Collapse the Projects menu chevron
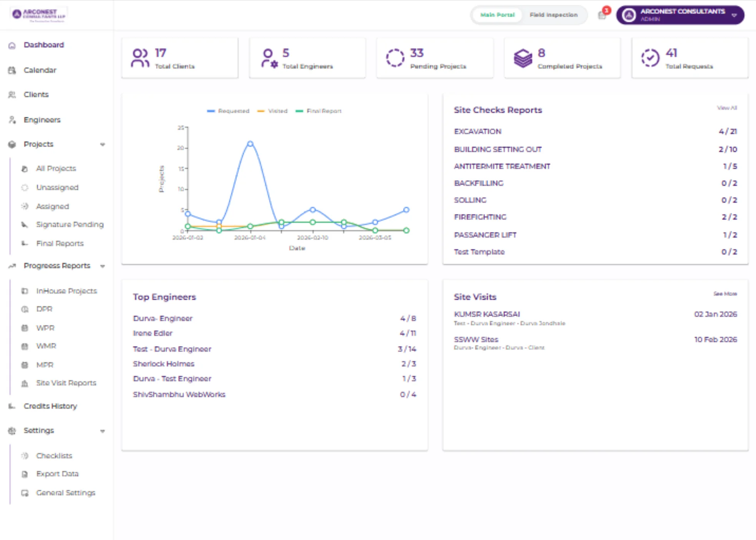Viewport: 756px width, 540px height. (x=103, y=144)
